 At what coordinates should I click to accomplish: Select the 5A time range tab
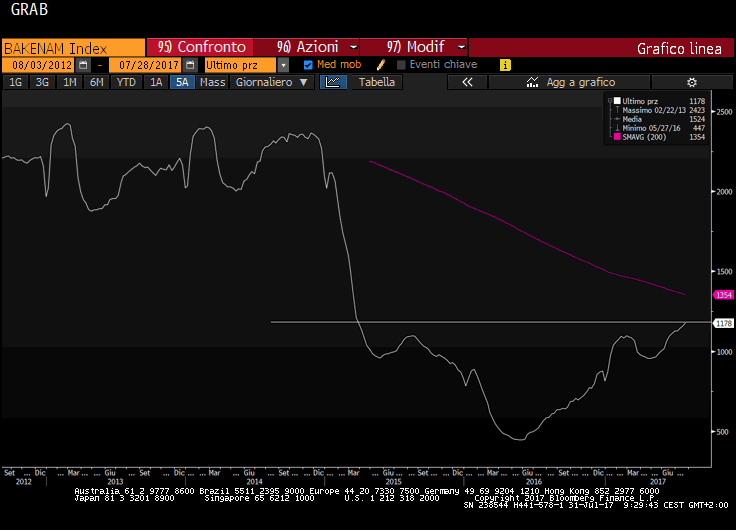(x=182, y=82)
